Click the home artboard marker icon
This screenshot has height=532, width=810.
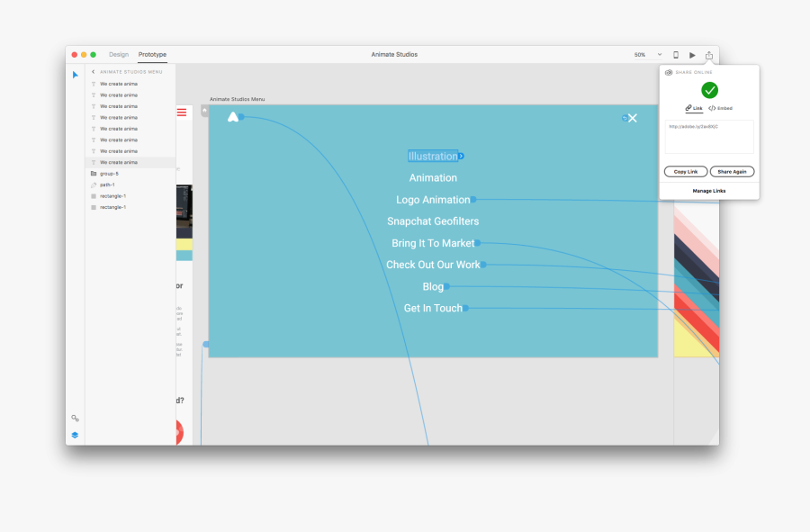pos(204,112)
